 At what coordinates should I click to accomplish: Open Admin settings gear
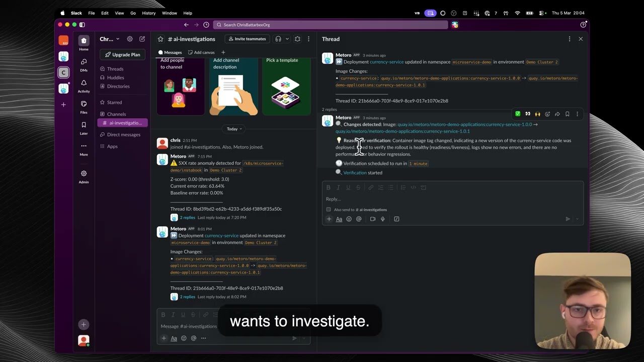pos(84,176)
